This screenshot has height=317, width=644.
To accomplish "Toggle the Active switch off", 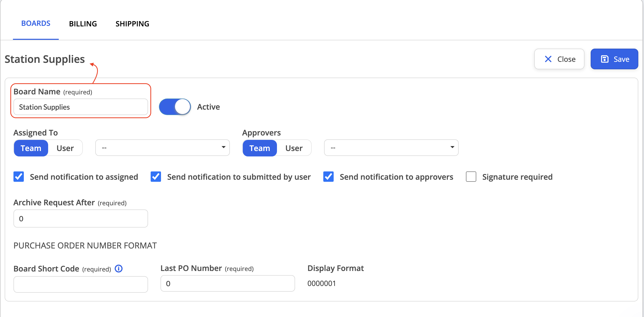I will click(x=175, y=107).
